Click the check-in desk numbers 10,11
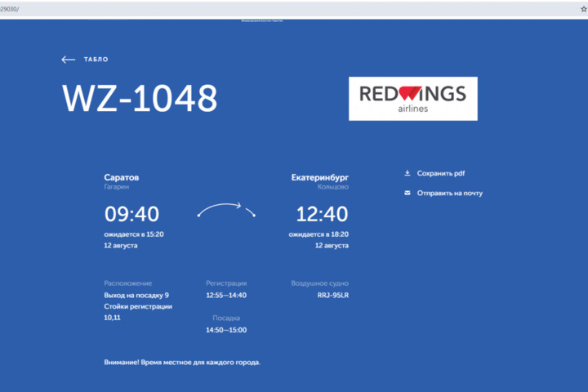Viewport: 588px width, 392px height. tap(112, 318)
